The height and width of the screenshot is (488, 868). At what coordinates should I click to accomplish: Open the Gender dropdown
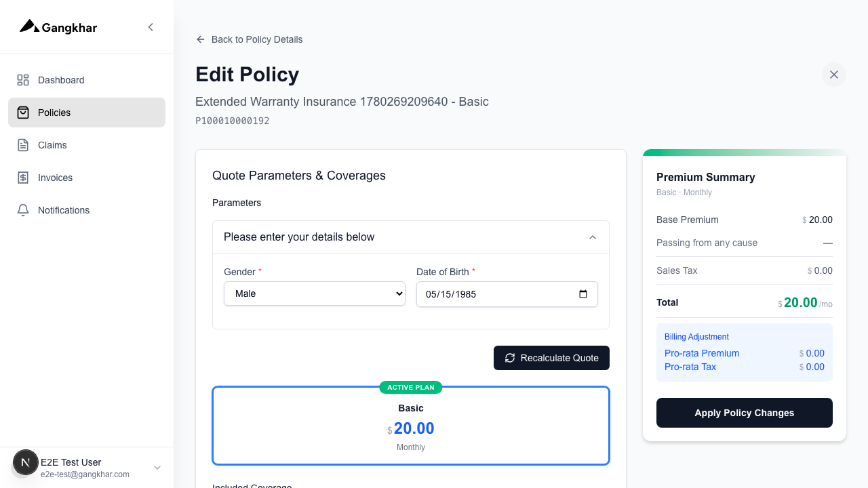point(315,293)
